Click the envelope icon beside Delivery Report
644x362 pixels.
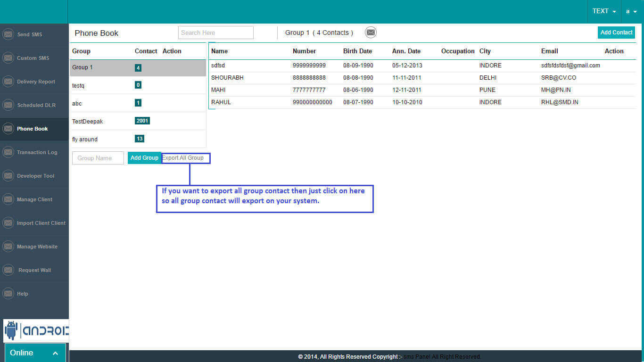[x=8, y=82]
